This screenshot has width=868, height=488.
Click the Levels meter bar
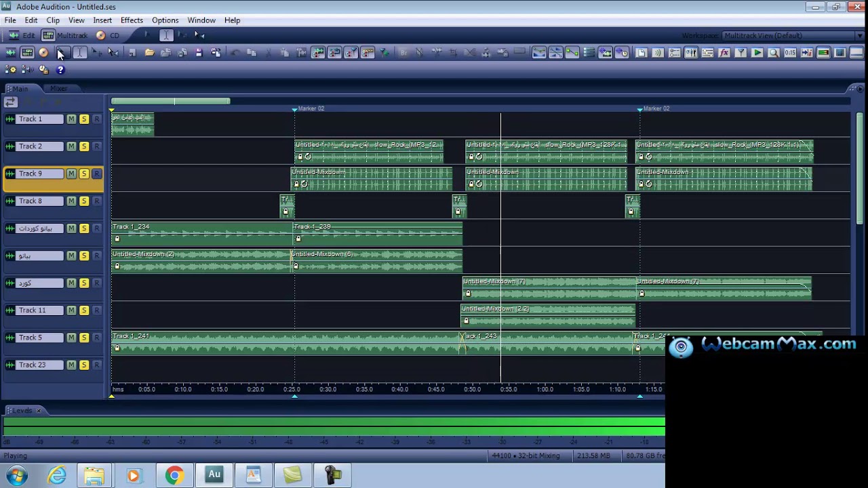334,426
